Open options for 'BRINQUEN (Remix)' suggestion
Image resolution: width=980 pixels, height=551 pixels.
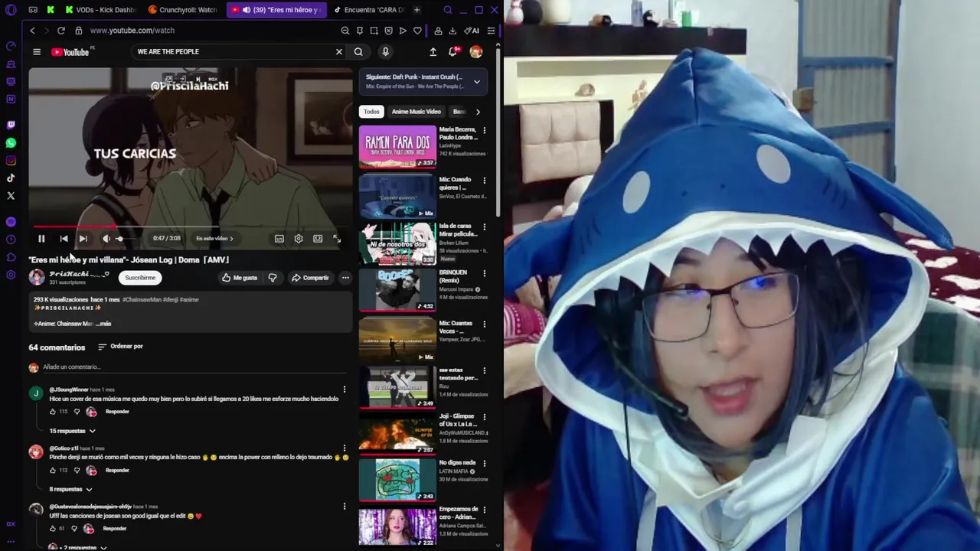[485, 273]
